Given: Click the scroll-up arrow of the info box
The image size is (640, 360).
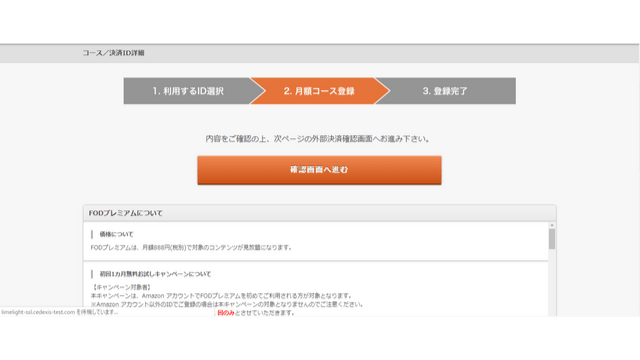Looking at the screenshot, I should pyautogui.click(x=552, y=225).
